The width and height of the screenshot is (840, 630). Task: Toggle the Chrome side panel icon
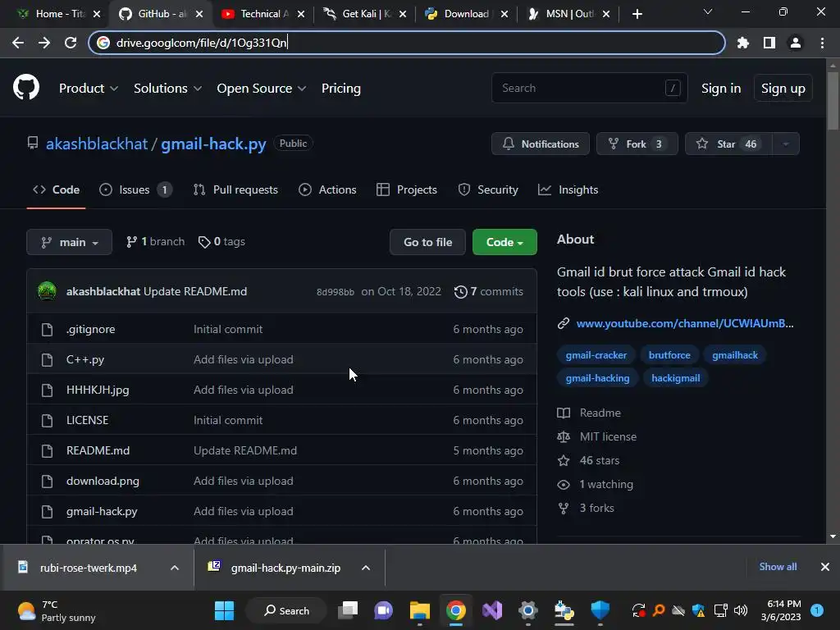[x=769, y=43]
